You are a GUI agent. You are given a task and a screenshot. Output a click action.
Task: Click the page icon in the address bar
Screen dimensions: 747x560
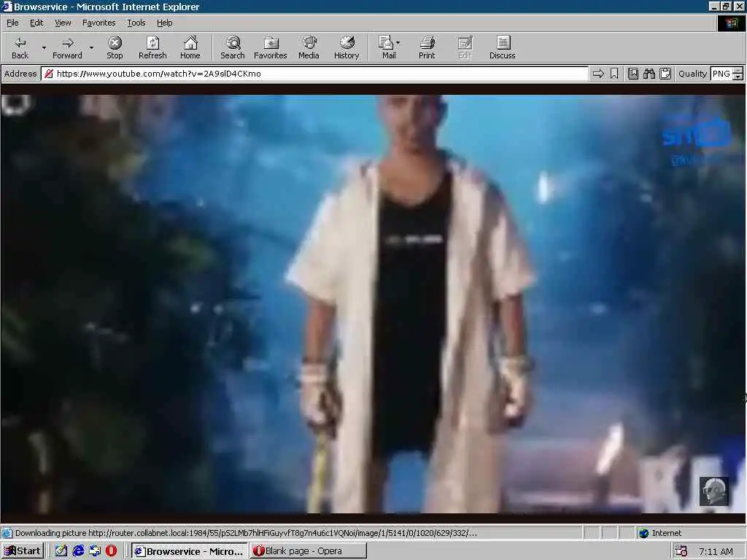pos(48,74)
